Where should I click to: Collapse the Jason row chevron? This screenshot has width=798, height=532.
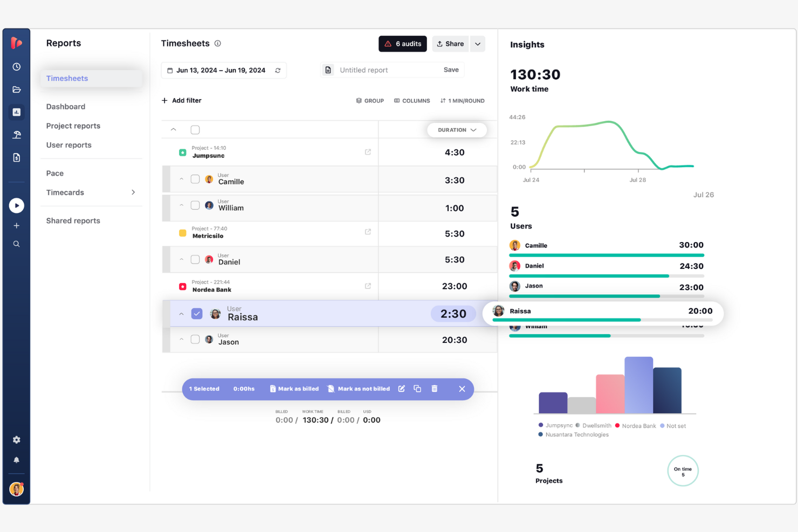click(181, 339)
